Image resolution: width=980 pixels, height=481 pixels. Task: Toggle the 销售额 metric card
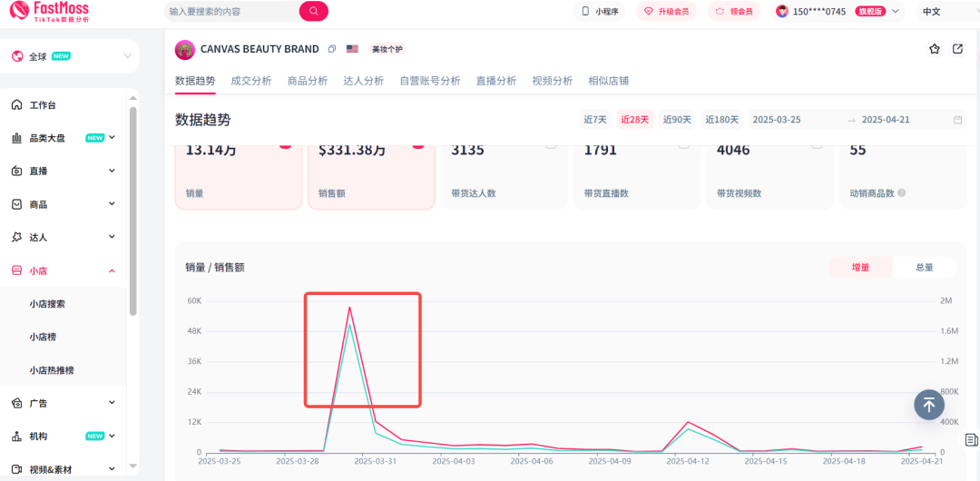point(371,177)
